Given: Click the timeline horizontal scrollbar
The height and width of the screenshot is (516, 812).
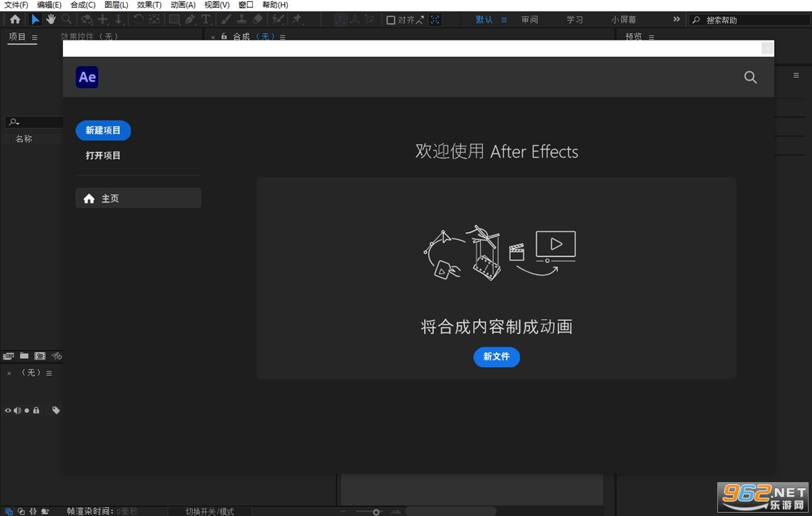Looking at the screenshot, I should pos(451,511).
